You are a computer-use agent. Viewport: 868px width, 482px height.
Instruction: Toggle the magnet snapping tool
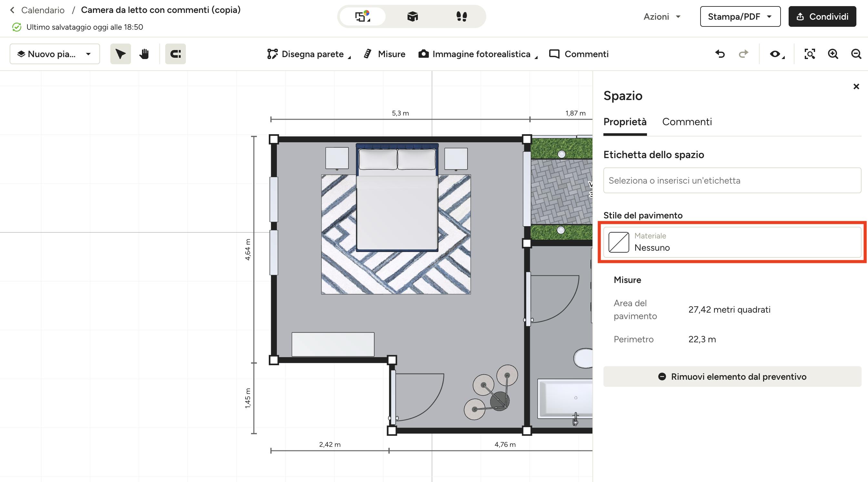click(175, 54)
